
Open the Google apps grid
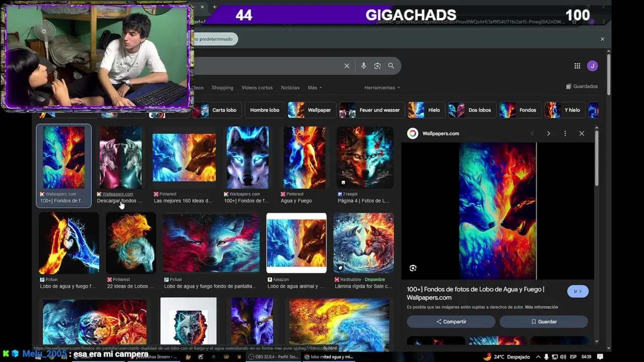[577, 66]
